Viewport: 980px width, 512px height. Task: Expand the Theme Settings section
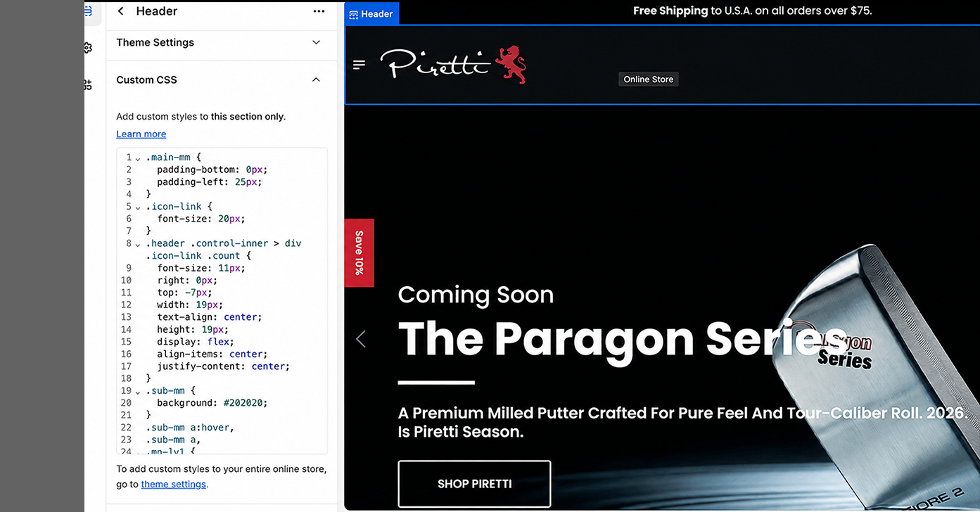[316, 42]
